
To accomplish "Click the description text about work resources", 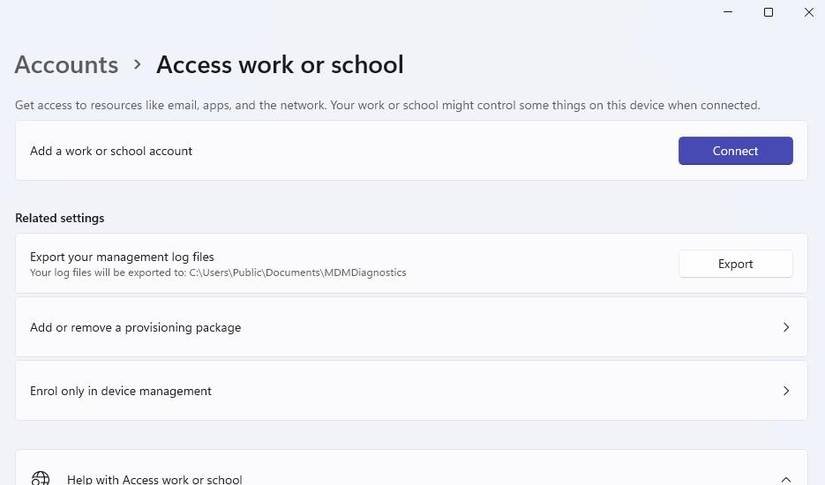I will [387, 105].
